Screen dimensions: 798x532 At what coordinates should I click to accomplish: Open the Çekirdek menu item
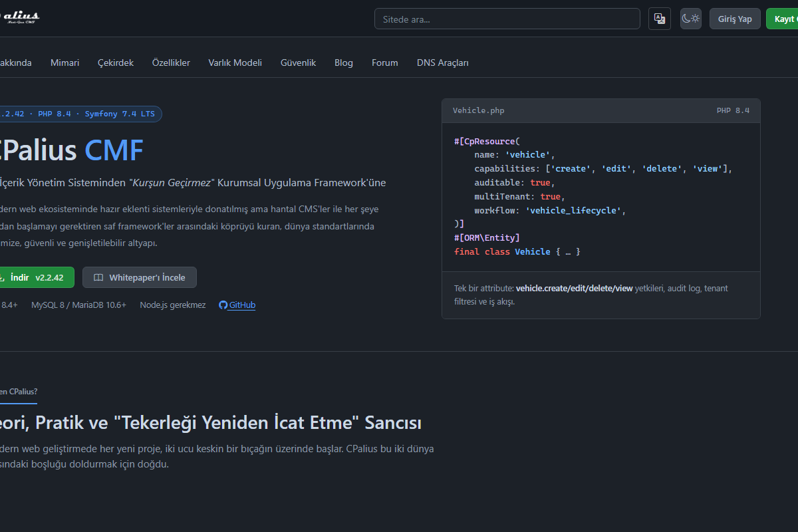click(x=116, y=63)
